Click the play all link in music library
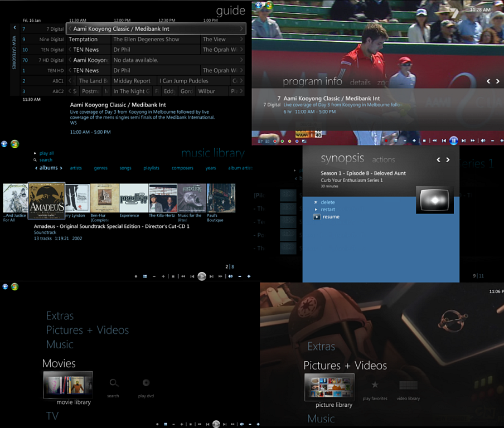This screenshot has height=428, width=504. click(46, 153)
